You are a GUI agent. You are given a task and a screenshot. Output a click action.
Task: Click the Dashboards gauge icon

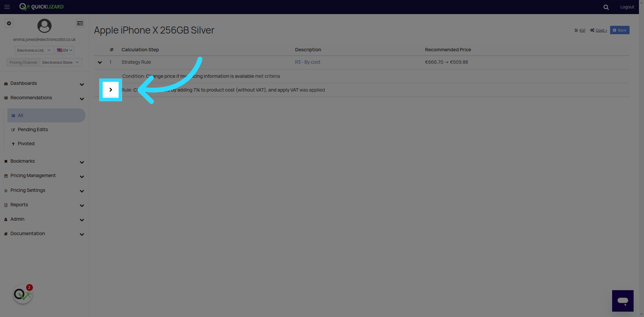(x=6, y=84)
